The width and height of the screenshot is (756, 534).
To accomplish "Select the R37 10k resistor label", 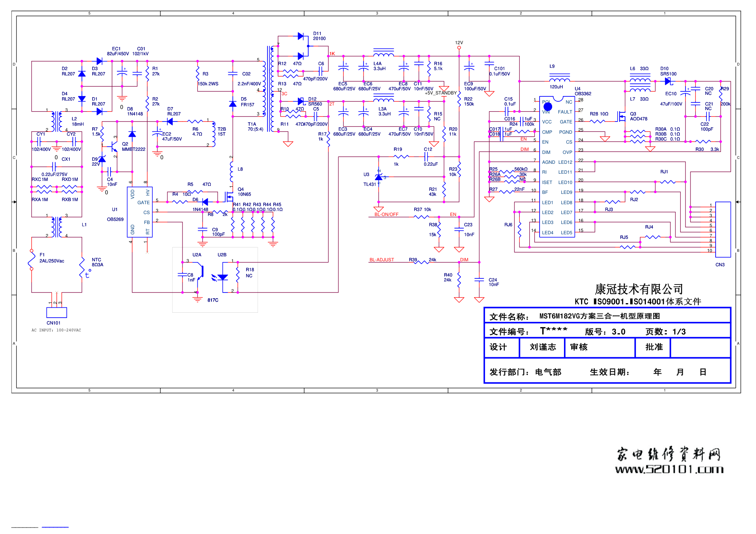I will click(423, 209).
